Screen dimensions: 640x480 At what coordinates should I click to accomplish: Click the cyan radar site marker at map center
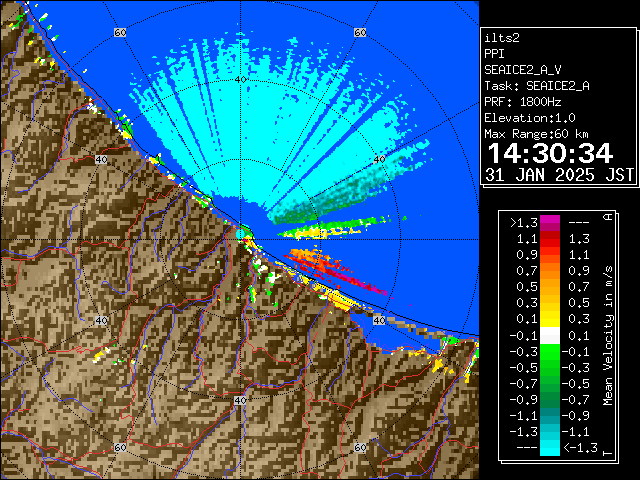pyautogui.click(x=240, y=234)
